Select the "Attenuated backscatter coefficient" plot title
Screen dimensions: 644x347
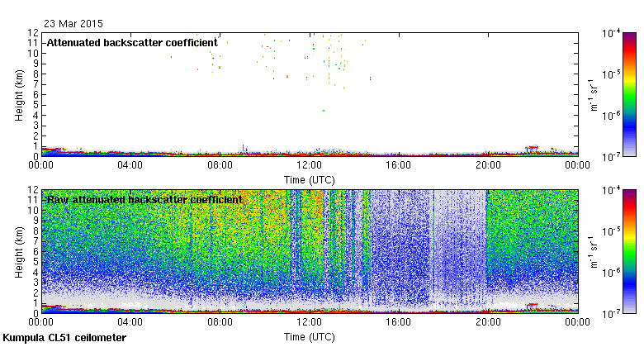(x=132, y=43)
